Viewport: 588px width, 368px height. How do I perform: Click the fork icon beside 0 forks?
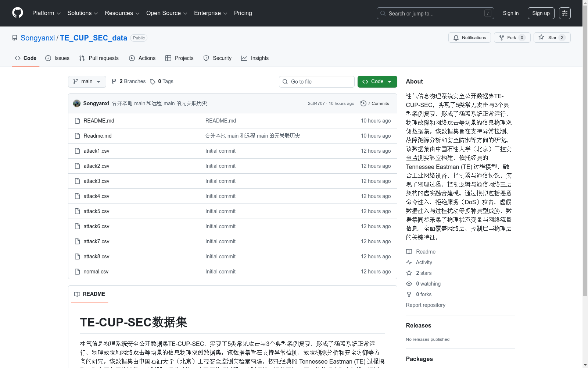pos(409,294)
